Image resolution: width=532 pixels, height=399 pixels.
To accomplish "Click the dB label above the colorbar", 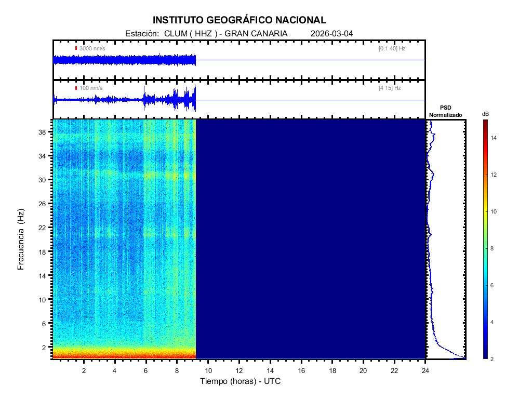I will tap(485, 114).
